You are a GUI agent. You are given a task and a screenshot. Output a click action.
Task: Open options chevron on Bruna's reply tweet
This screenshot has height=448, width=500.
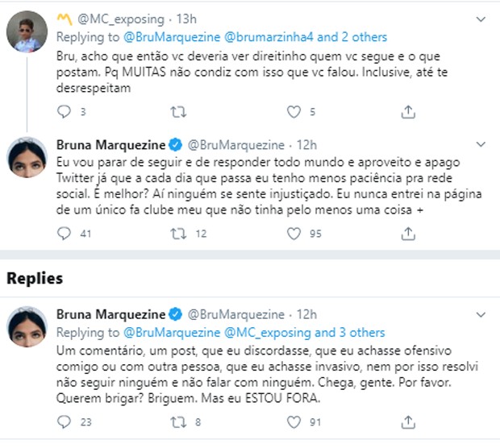tap(481, 313)
